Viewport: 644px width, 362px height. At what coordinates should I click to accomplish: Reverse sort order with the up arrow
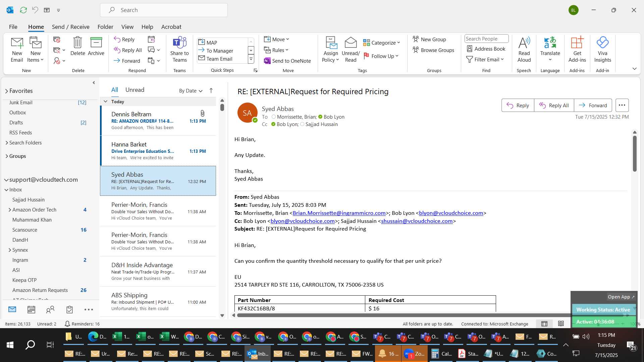click(211, 90)
